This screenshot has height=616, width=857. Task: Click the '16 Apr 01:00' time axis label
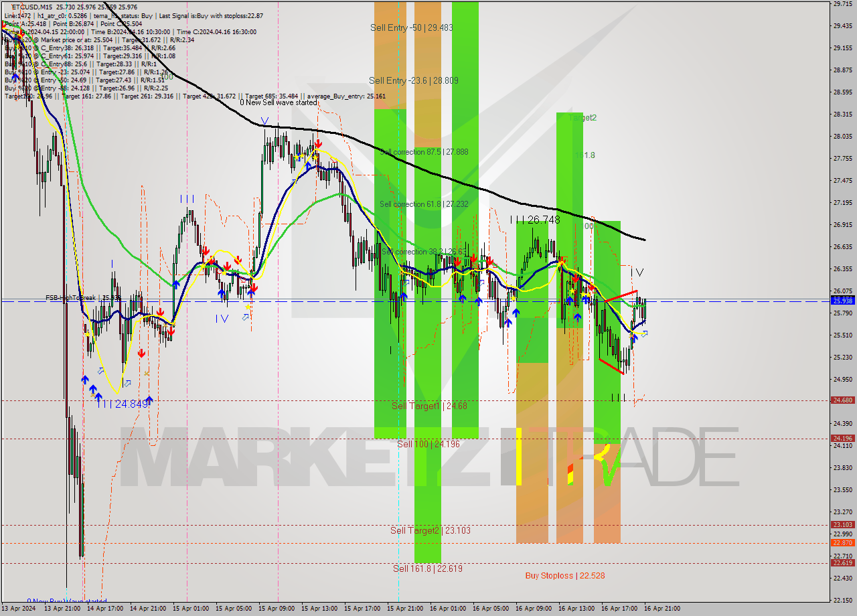[x=449, y=609]
